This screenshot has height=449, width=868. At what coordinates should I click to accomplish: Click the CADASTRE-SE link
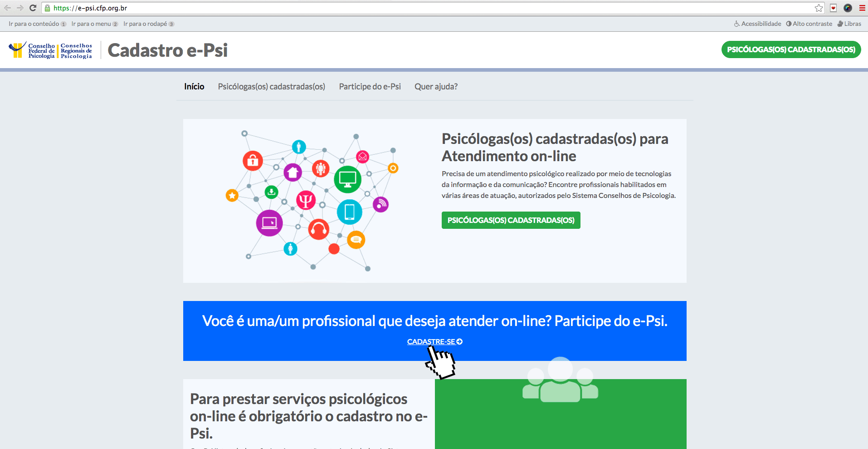point(434,341)
